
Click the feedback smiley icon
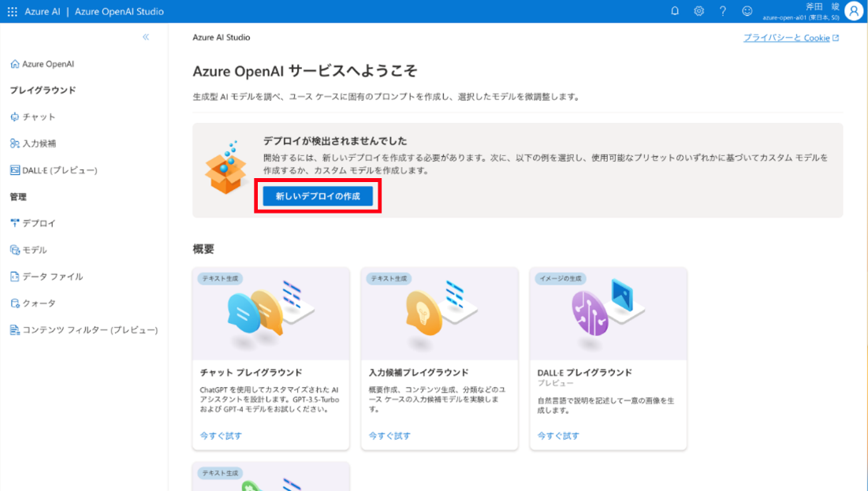[747, 11]
